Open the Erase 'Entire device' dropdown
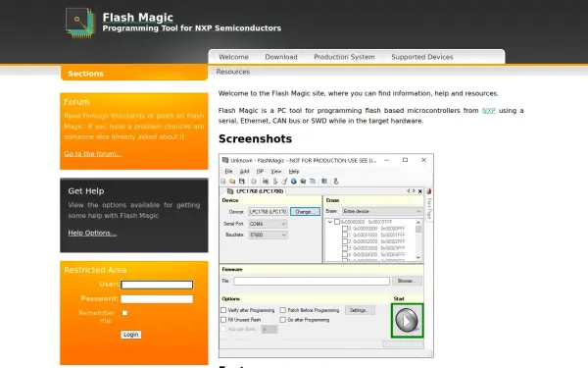588x368 pixels. (x=382, y=211)
